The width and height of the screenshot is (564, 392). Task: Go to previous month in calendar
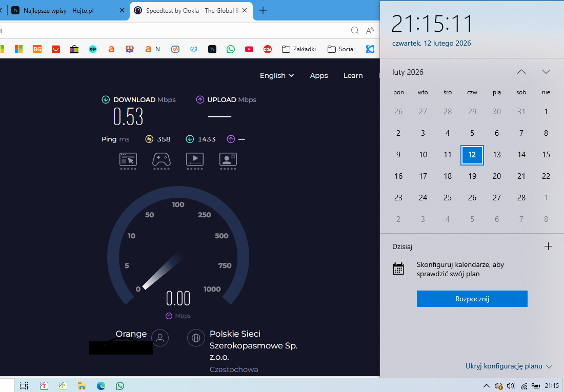(x=521, y=72)
